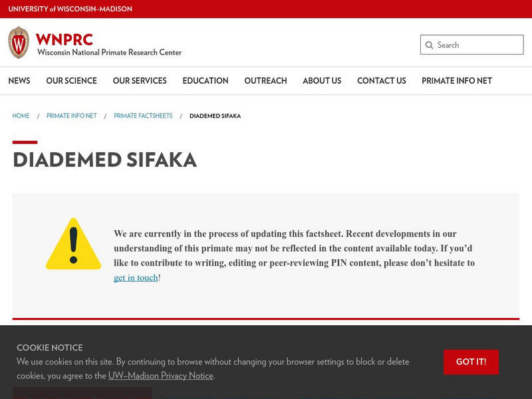Go to Primate Info Net breadcrumb
532x399 pixels.
(72, 116)
